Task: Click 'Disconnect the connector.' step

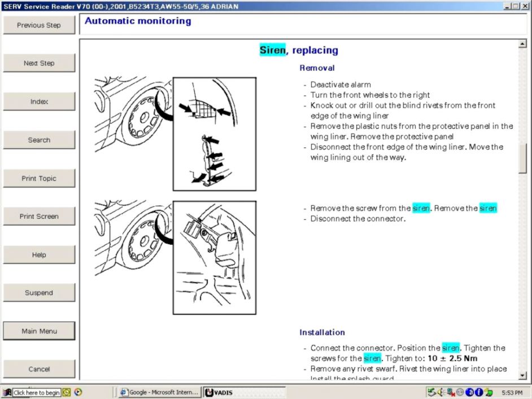Action: pyautogui.click(x=358, y=219)
